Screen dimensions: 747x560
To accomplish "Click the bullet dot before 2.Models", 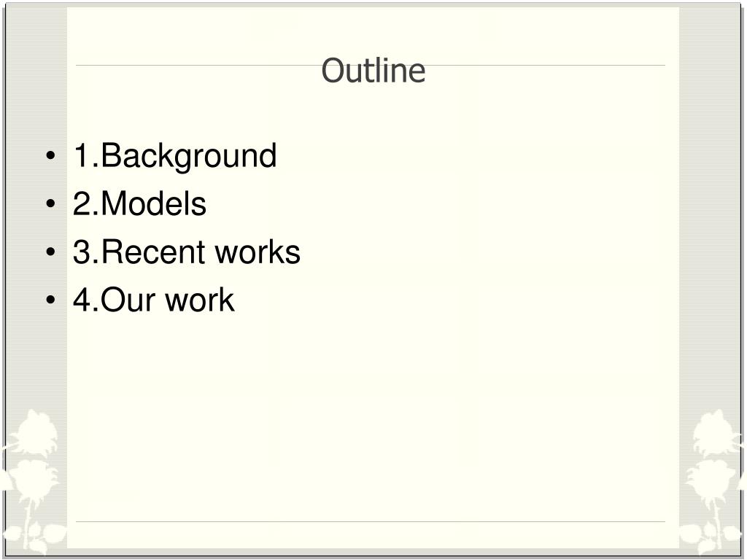I will [x=51, y=204].
